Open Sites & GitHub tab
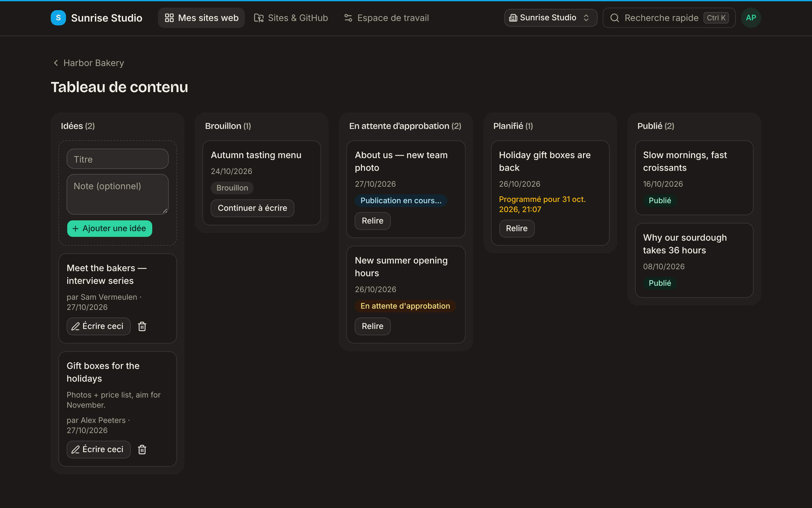Image resolution: width=812 pixels, height=508 pixels. pos(291,18)
